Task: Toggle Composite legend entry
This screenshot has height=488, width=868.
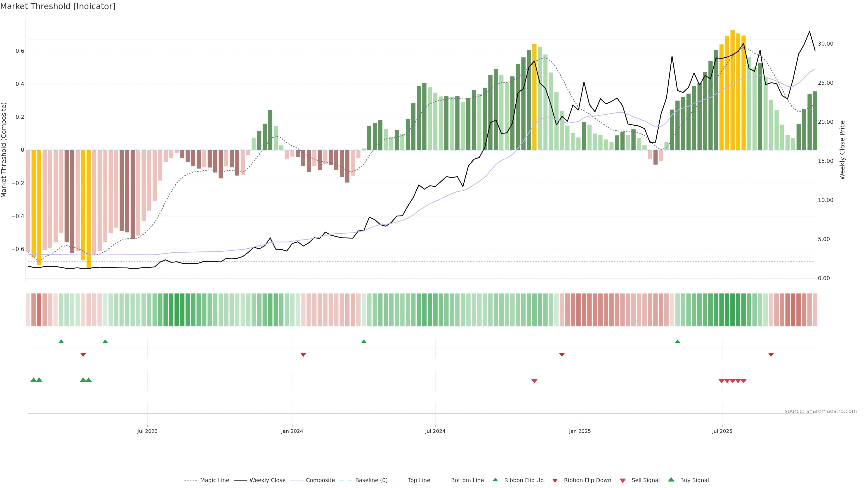Action: pyautogui.click(x=320, y=480)
